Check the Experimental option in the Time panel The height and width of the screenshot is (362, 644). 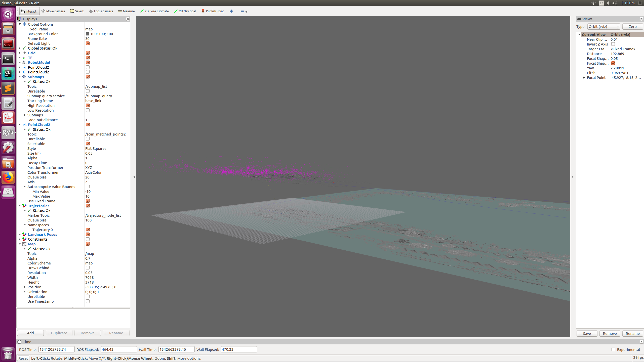613,349
